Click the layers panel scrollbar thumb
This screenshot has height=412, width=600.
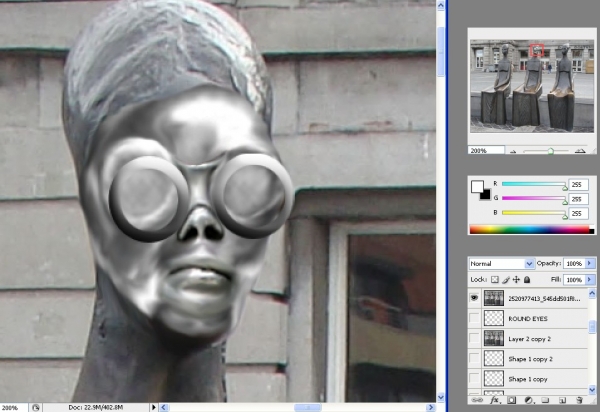pyautogui.click(x=592, y=327)
